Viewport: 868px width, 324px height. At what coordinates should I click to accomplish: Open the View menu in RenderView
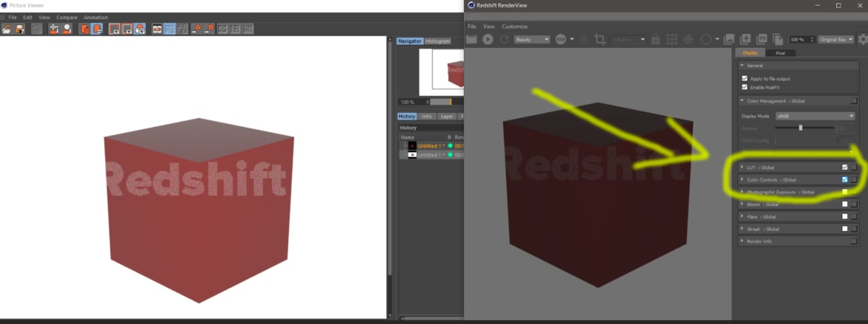489,26
